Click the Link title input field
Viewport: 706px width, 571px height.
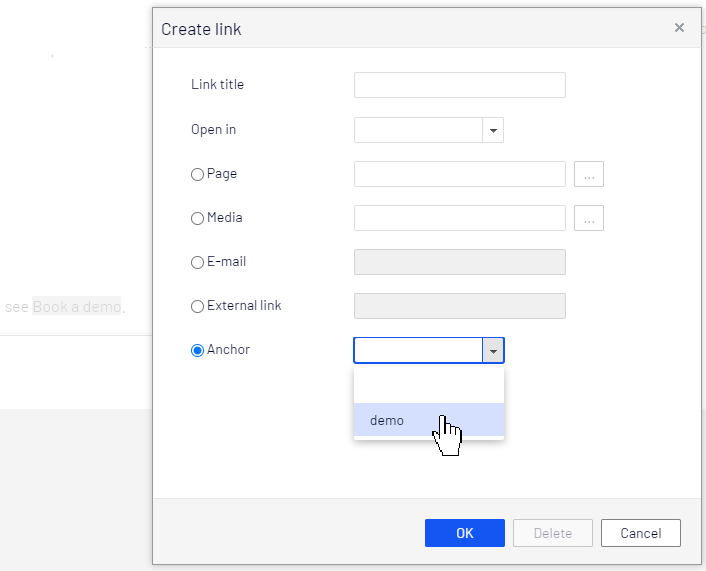coord(460,85)
